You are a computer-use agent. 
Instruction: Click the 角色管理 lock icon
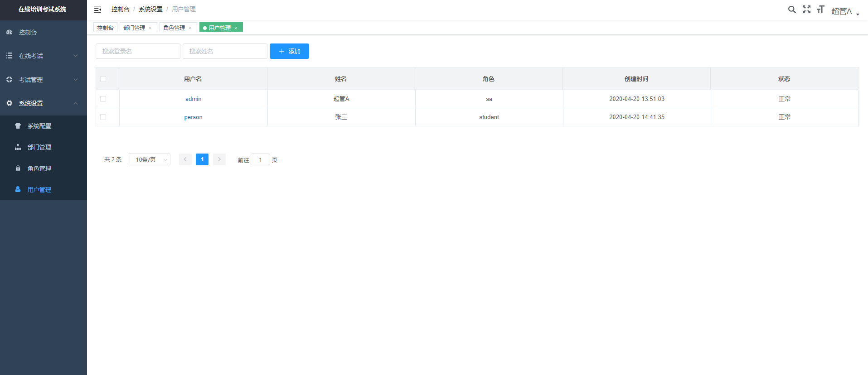point(18,168)
